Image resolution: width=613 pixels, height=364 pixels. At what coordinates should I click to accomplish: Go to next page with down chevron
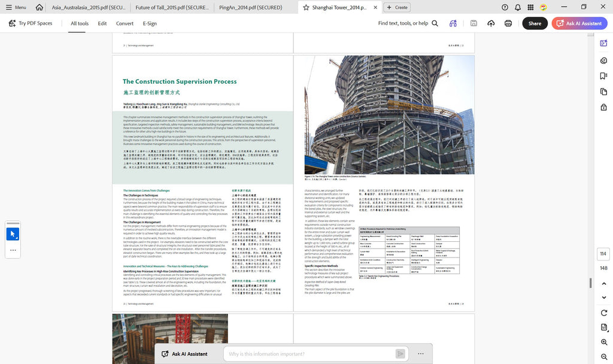(x=604, y=298)
